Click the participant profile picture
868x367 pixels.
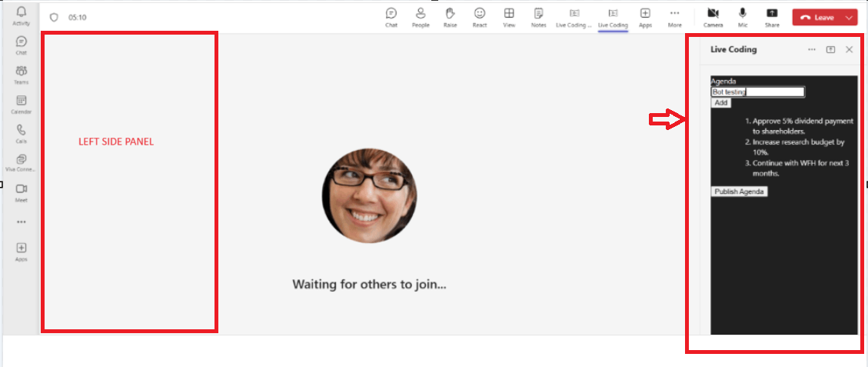click(x=369, y=195)
